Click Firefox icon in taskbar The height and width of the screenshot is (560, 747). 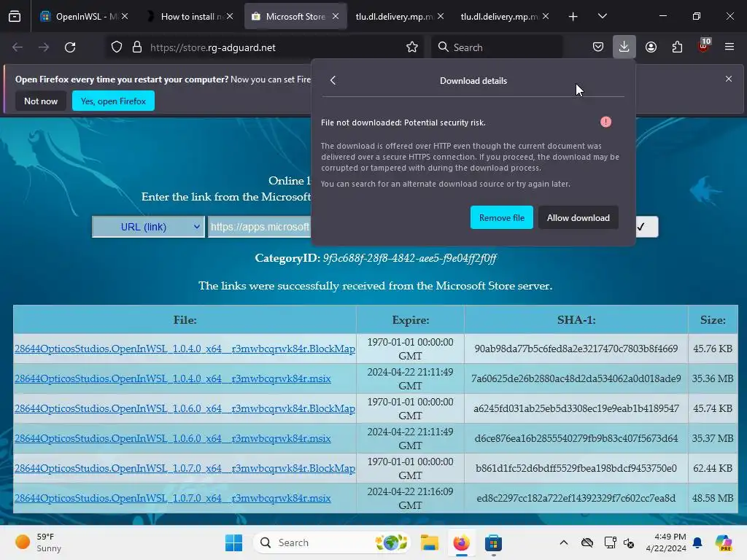461,542
